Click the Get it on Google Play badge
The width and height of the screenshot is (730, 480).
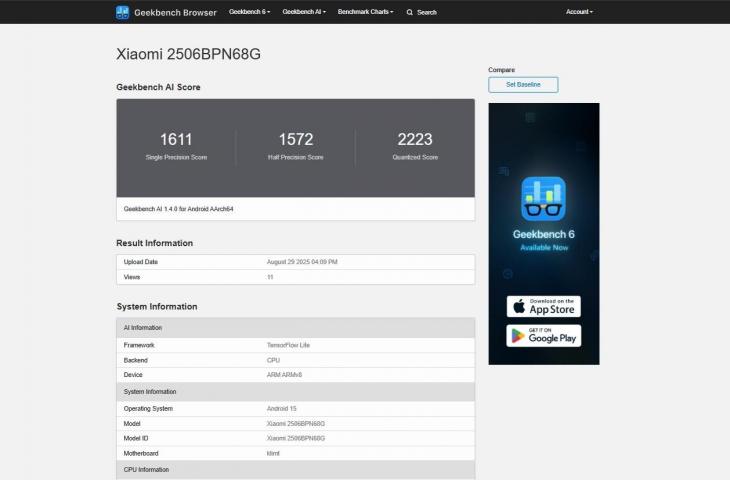tap(543, 336)
